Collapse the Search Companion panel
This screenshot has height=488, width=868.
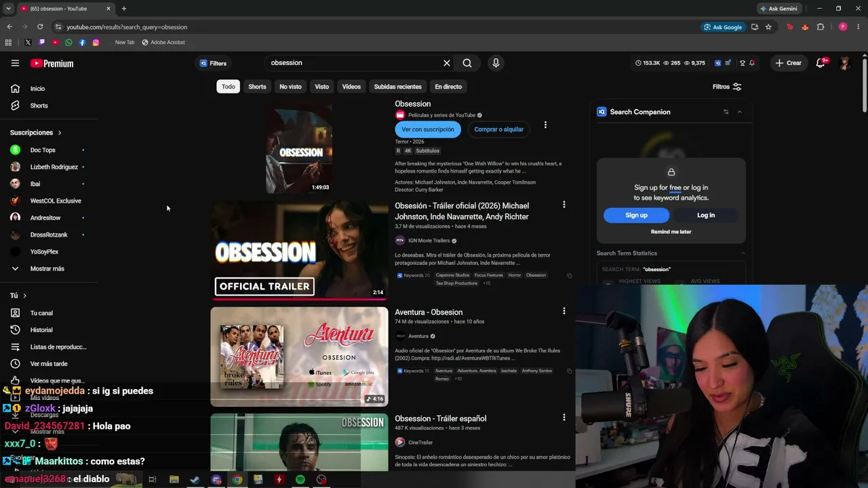(x=740, y=112)
